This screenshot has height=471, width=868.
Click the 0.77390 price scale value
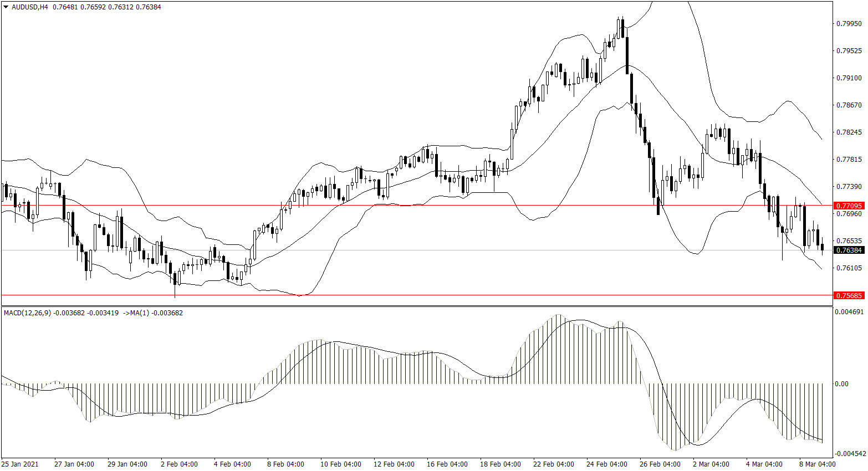pyautogui.click(x=849, y=187)
